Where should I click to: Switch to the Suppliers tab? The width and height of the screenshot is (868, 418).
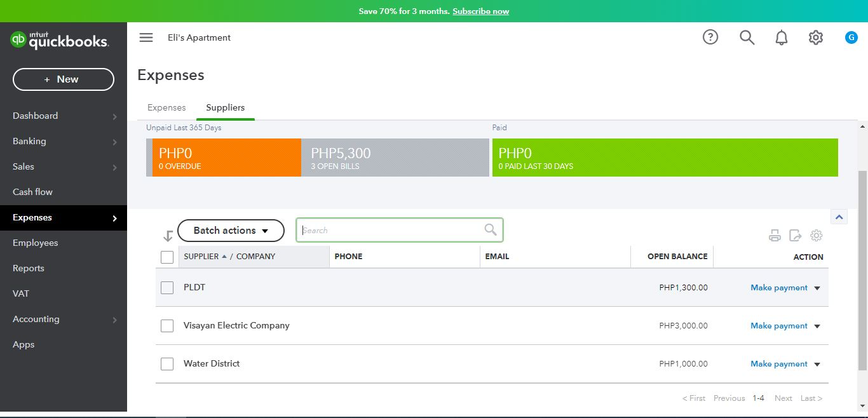pyautogui.click(x=226, y=107)
